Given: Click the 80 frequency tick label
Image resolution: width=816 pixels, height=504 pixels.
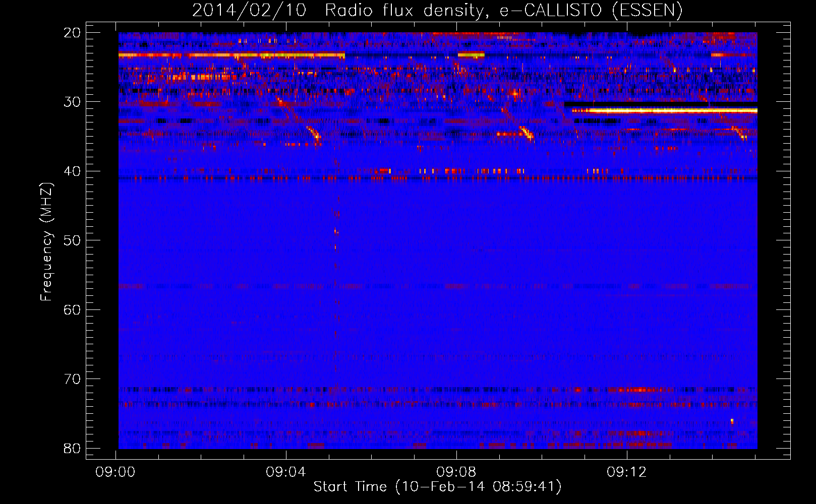Looking at the screenshot, I should [x=72, y=448].
